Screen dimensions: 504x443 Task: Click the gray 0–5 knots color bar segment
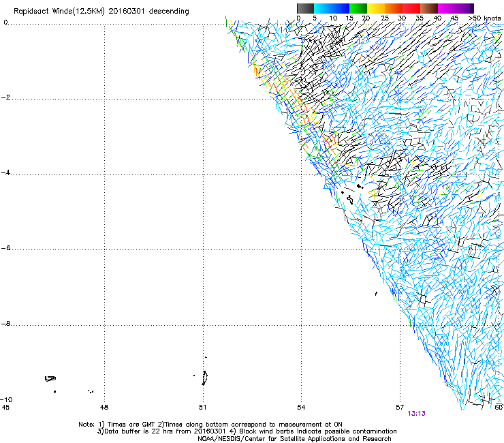[305, 8]
